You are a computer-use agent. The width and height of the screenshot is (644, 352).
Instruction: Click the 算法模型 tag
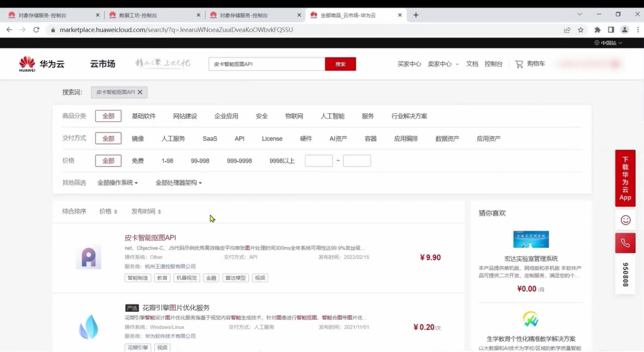tap(235, 278)
